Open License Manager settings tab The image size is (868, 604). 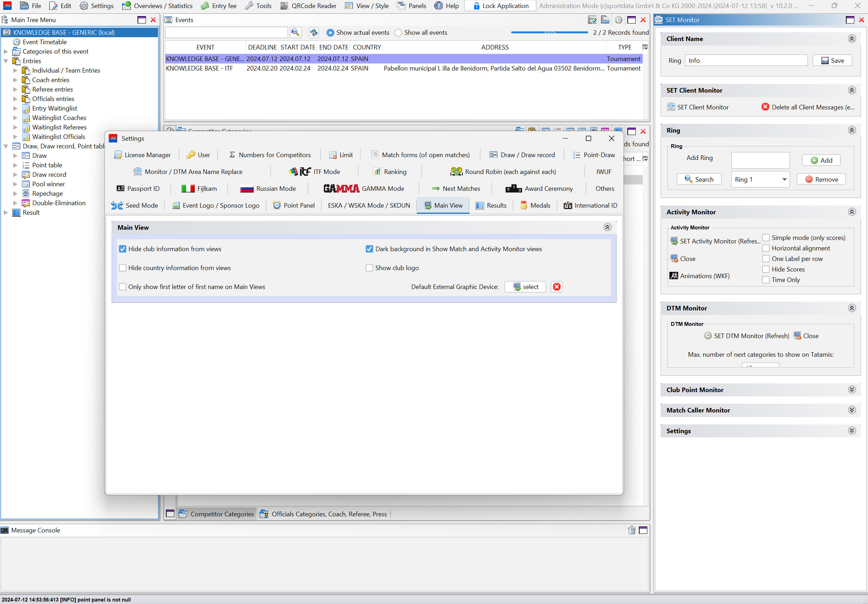(x=142, y=155)
